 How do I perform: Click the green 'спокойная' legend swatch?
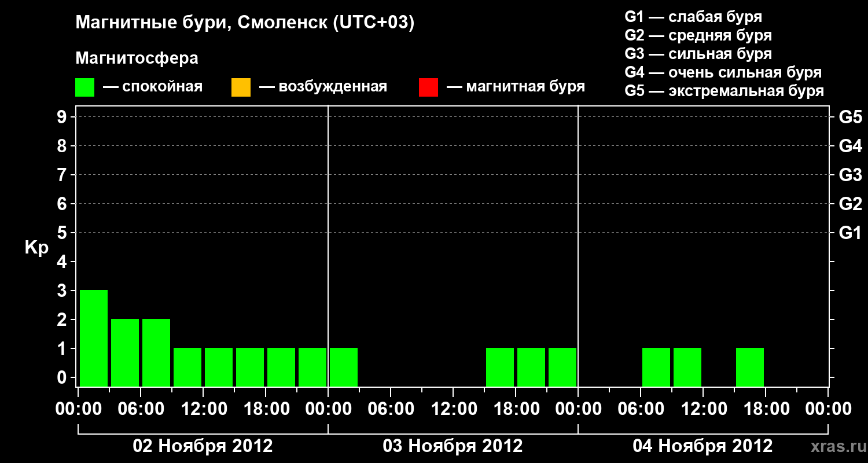click(84, 87)
